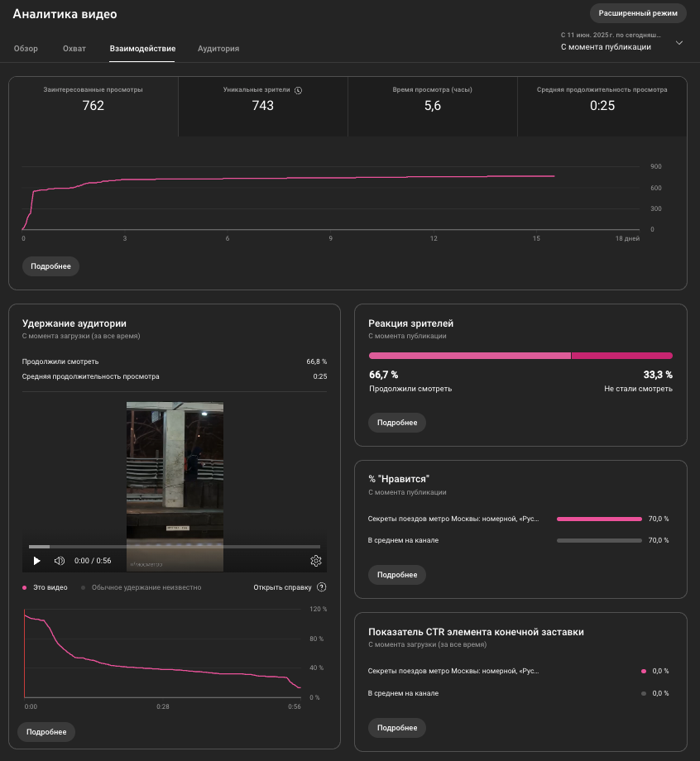
Task: Select the "Заинтересованные просмотры" metric card
Action: click(x=93, y=99)
